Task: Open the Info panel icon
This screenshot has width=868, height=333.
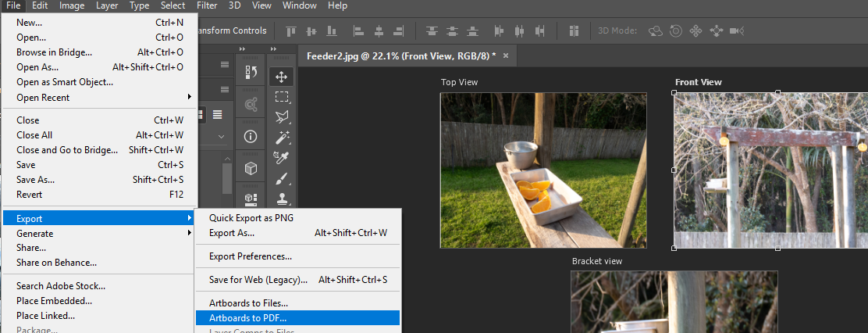Action: point(251,136)
